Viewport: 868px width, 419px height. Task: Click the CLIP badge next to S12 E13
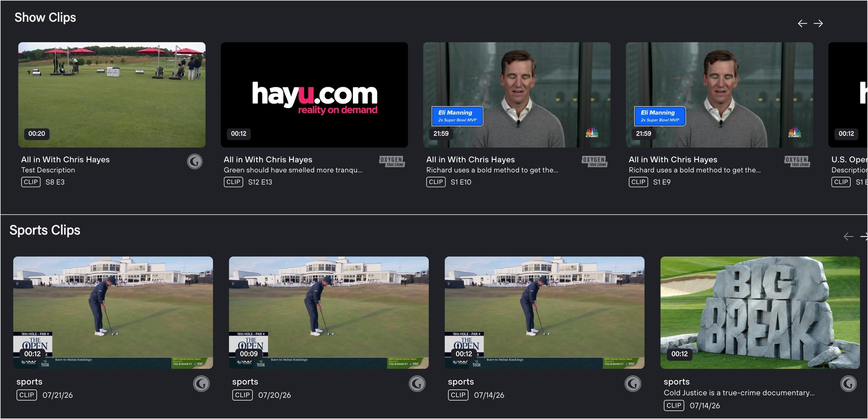(233, 182)
